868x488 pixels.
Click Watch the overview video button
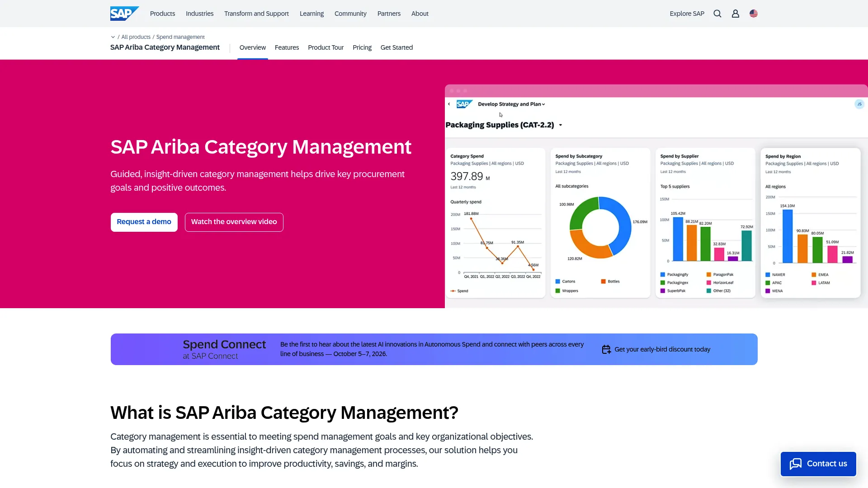click(x=234, y=222)
